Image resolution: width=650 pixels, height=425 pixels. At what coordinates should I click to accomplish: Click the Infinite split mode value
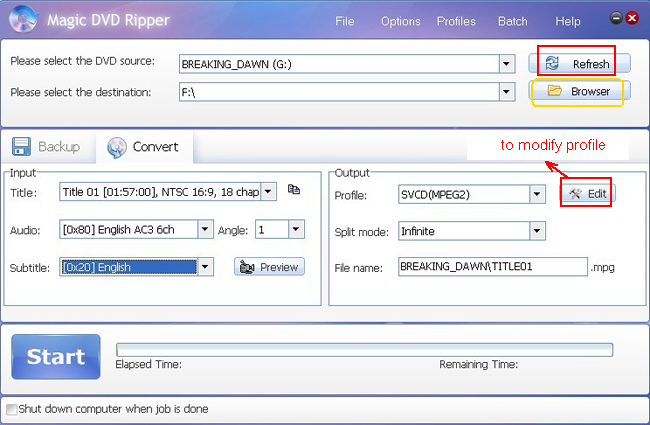[x=417, y=231]
